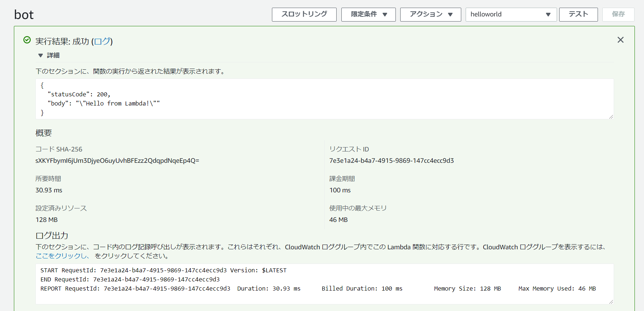Collapse the 詳細 disclosure triangle
Image resolution: width=644 pixels, height=311 pixels.
click(41, 55)
